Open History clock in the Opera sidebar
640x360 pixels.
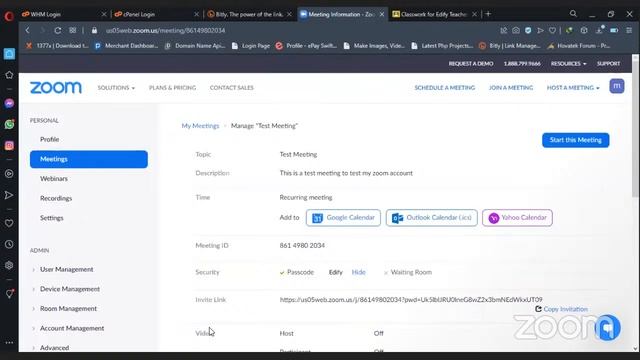tap(9, 244)
